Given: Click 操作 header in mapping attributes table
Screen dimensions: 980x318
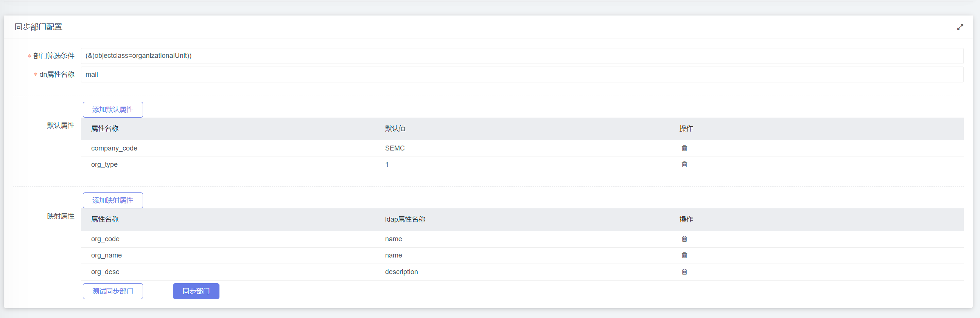Looking at the screenshot, I should tap(686, 219).
